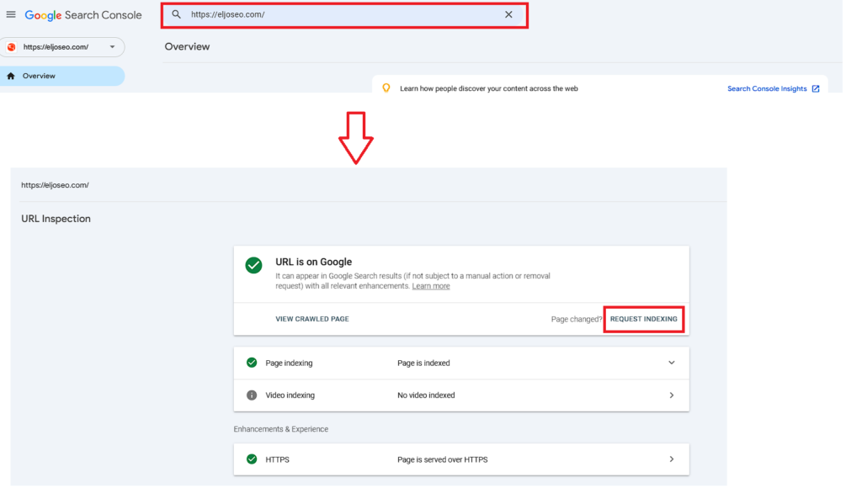Screen dimensions: 862x504
Task: Open the Learn more link
Action: click(431, 286)
